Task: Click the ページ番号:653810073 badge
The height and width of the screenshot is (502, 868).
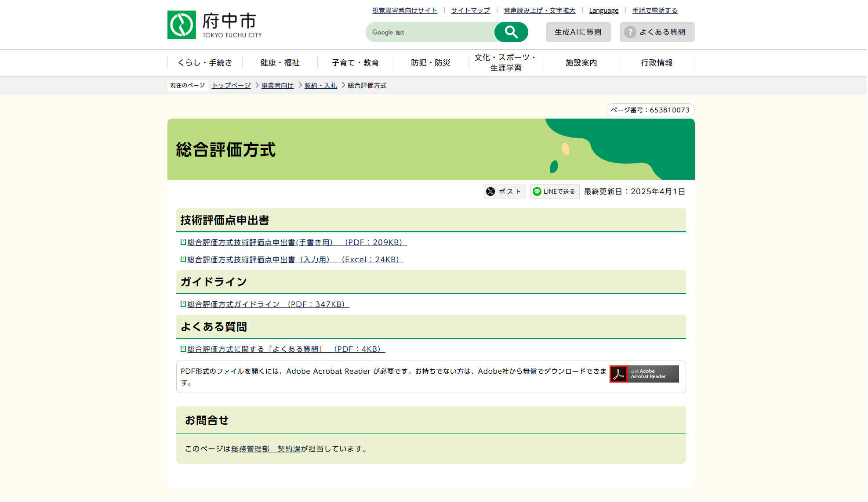Action: [650, 110]
